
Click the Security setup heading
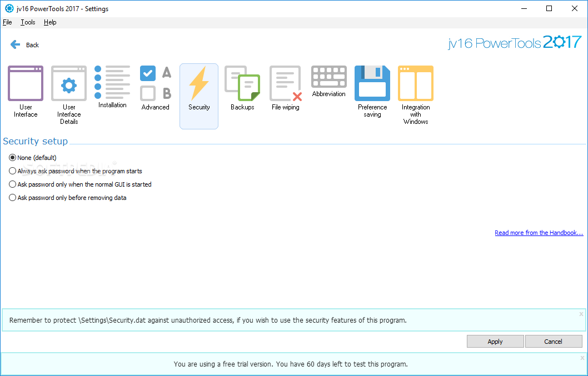[x=35, y=141]
